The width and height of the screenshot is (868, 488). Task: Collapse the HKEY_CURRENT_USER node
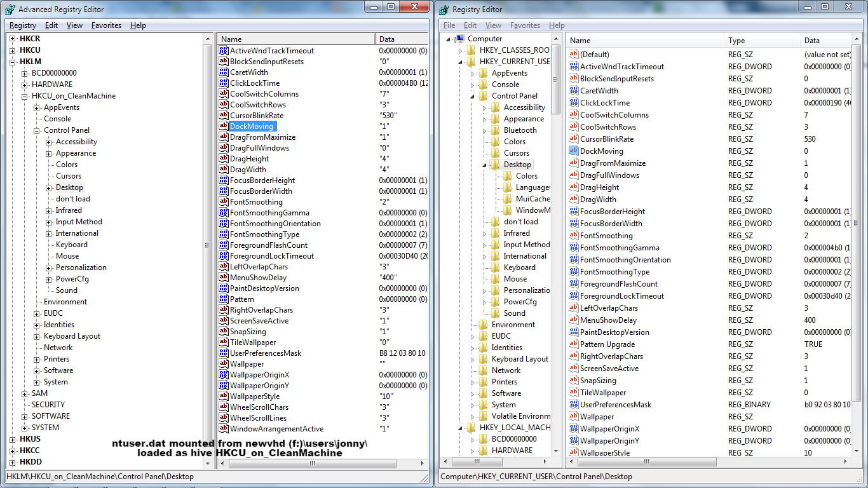[x=461, y=62]
